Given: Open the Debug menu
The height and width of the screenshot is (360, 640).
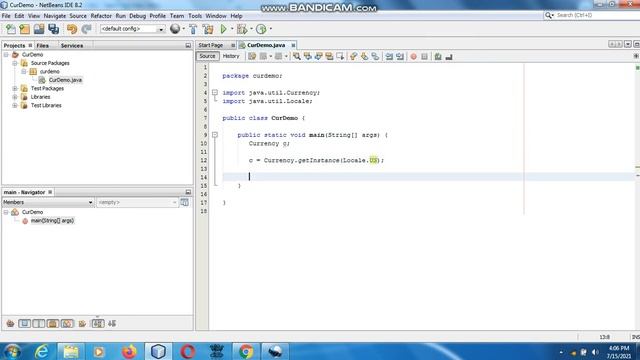Looking at the screenshot, I should [x=138, y=16].
